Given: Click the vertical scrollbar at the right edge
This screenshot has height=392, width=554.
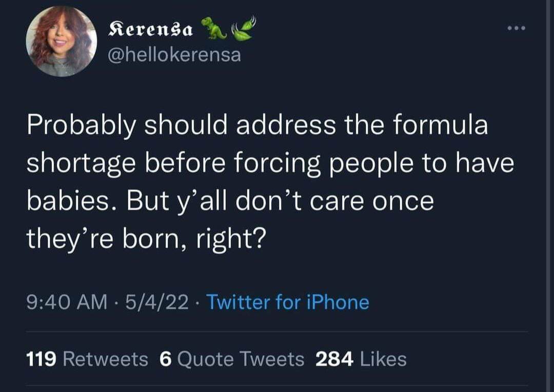Looking at the screenshot, I should tap(548, 196).
